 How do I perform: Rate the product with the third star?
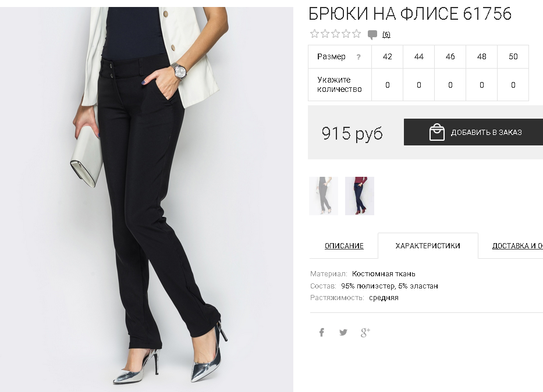click(x=335, y=34)
